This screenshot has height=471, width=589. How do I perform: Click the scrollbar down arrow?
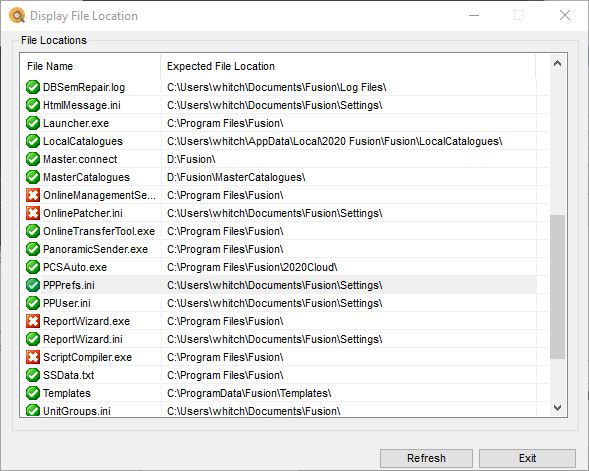coord(557,408)
